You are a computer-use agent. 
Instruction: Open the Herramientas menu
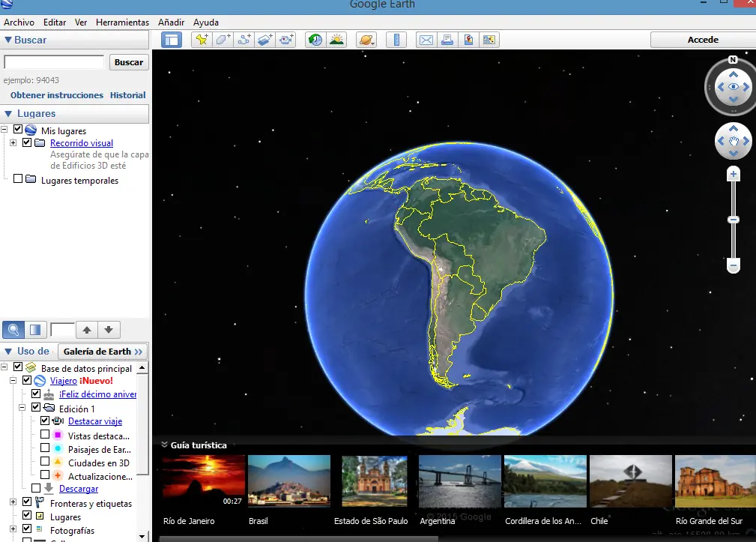coord(122,22)
